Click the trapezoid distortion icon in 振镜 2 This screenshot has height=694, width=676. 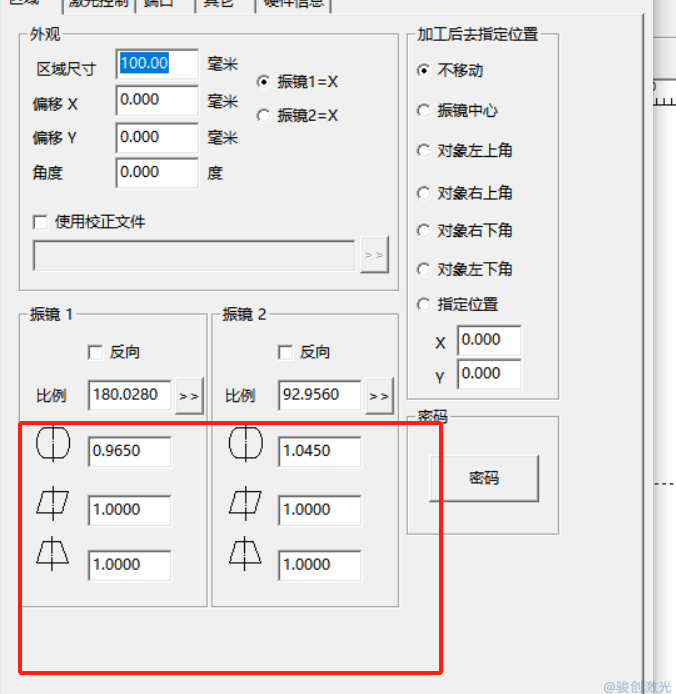tap(245, 553)
